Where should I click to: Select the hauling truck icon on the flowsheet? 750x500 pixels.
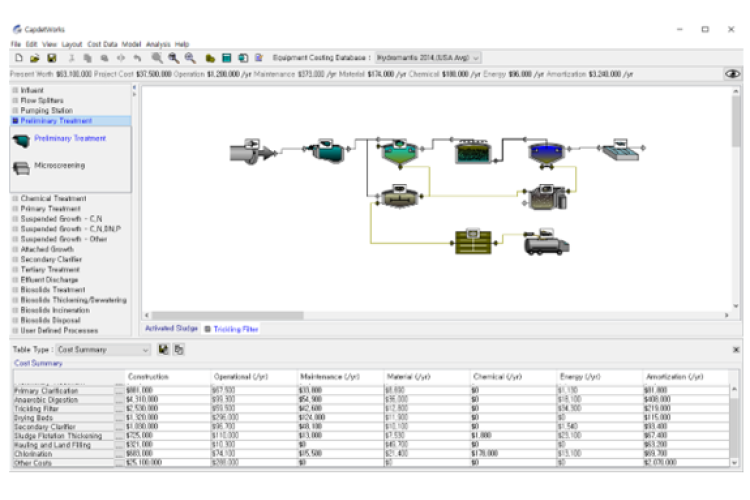click(545, 242)
